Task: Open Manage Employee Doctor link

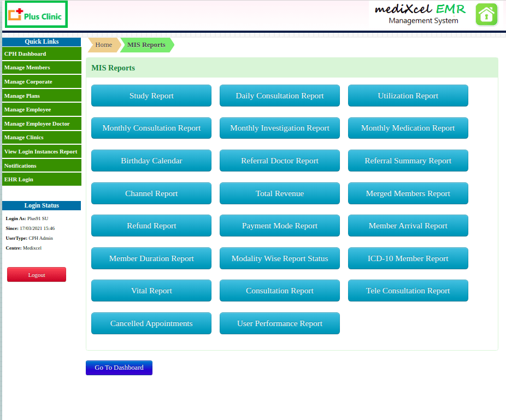Action: click(42, 123)
